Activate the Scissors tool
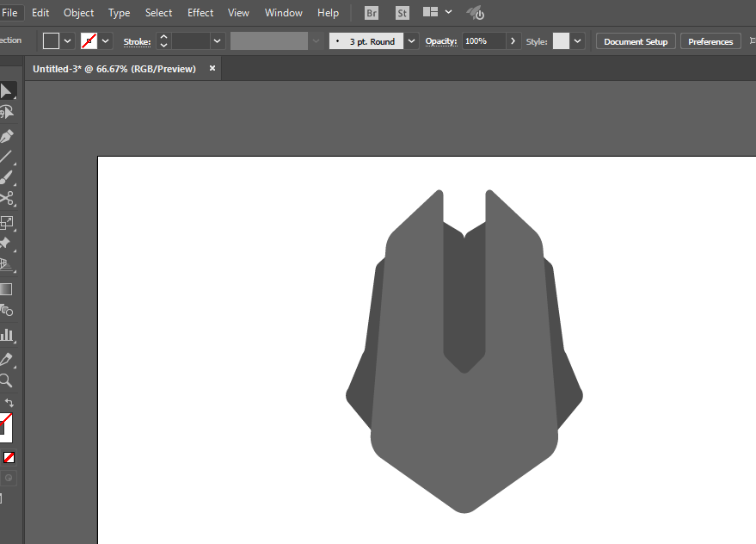756x544 pixels. point(7,198)
